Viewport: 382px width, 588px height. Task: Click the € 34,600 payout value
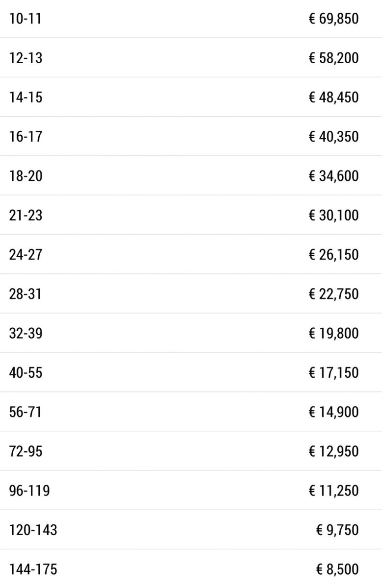click(x=333, y=176)
